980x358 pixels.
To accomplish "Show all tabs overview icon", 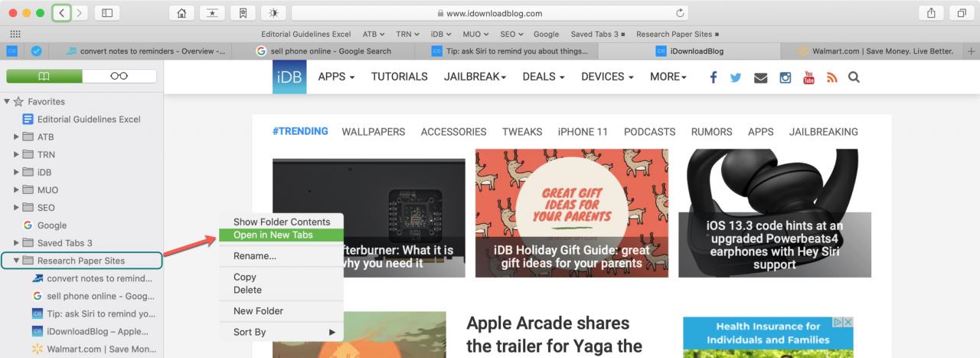I will [x=960, y=13].
